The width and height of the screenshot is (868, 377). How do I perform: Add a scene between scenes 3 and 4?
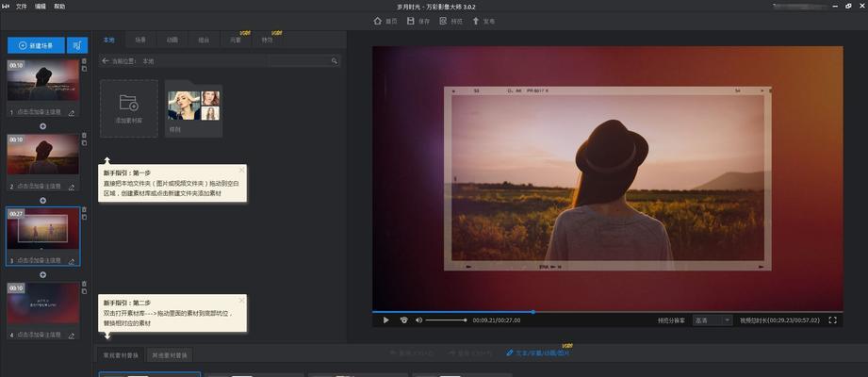coord(42,274)
